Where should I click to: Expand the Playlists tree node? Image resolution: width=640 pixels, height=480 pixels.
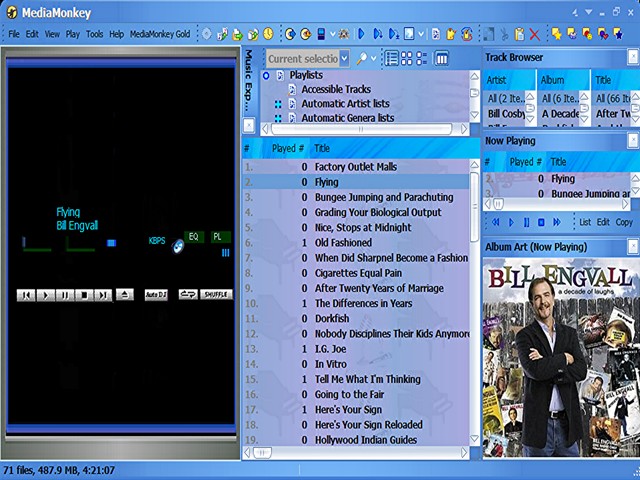(x=266, y=75)
